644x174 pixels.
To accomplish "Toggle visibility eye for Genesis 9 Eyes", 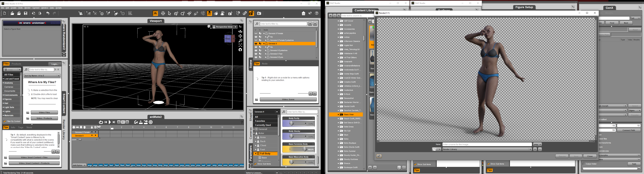I will pyautogui.click(x=256, y=57).
